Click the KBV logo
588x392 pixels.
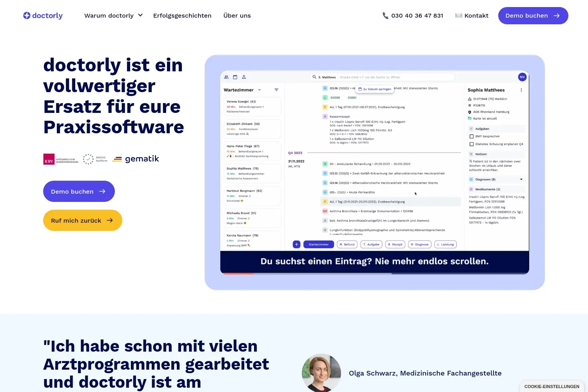(x=61, y=159)
